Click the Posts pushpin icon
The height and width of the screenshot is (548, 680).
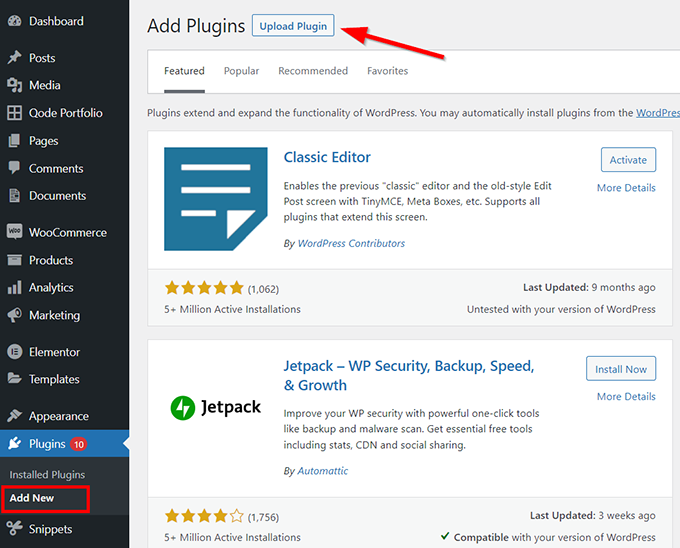coord(14,57)
